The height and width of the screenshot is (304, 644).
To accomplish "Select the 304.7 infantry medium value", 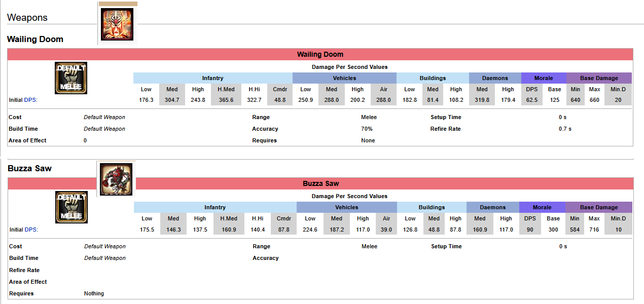I will point(172,100).
